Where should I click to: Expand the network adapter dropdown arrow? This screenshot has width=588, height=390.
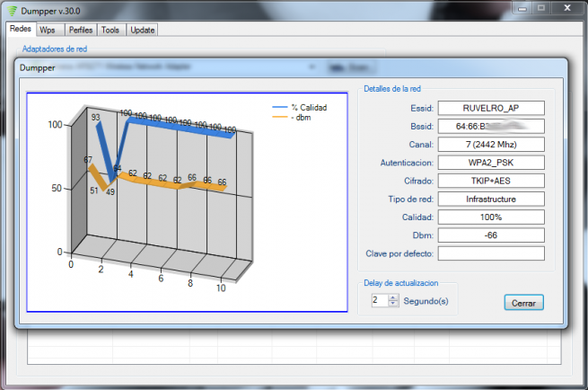pos(313,67)
